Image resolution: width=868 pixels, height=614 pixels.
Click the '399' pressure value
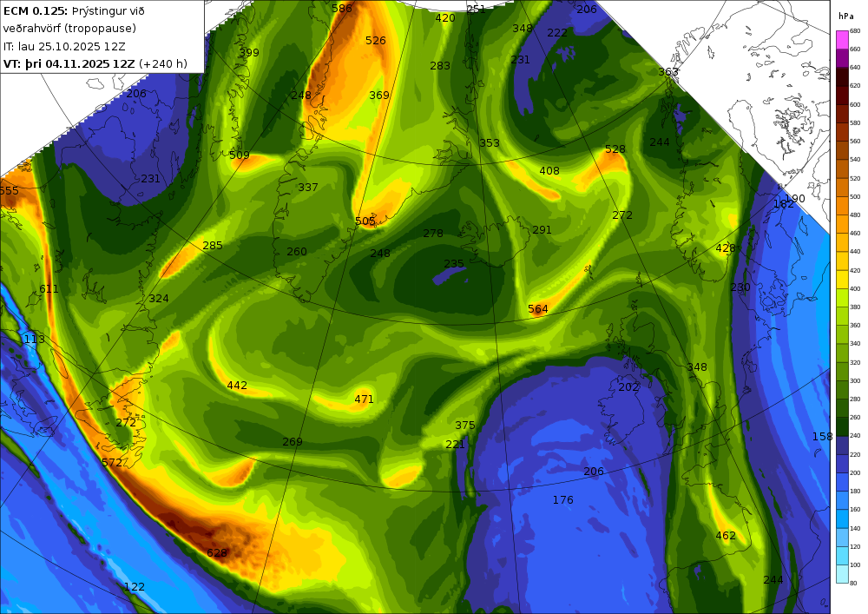coord(249,53)
